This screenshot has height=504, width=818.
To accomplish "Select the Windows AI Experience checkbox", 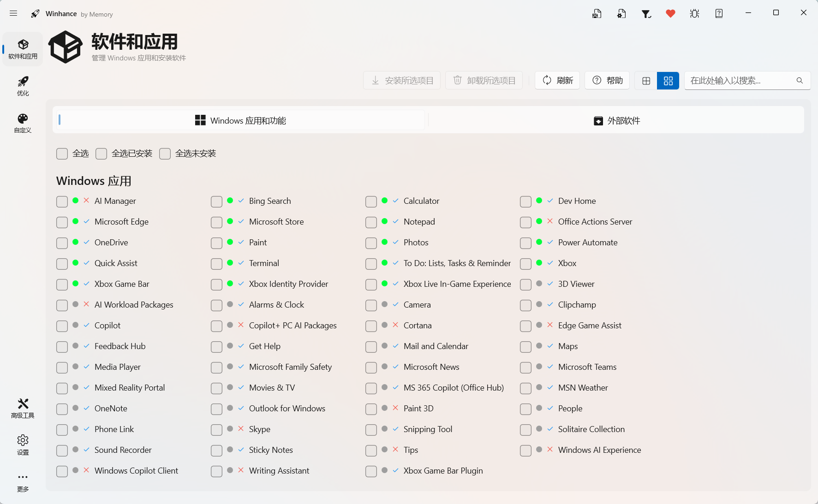I will 525,451.
